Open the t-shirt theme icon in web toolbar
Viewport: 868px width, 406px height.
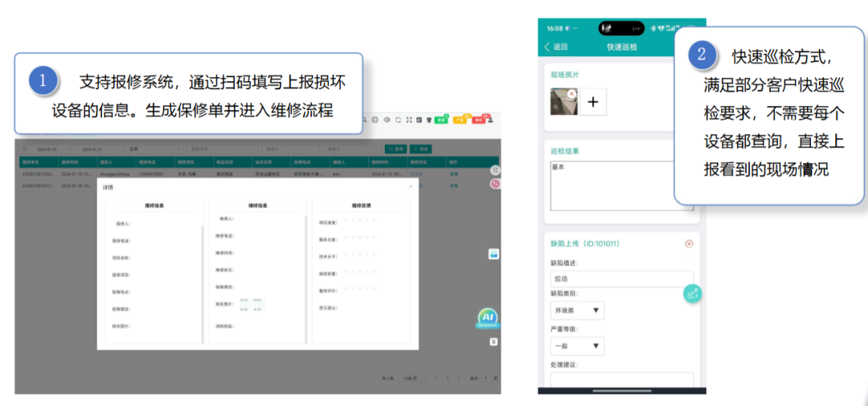[428, 120]
